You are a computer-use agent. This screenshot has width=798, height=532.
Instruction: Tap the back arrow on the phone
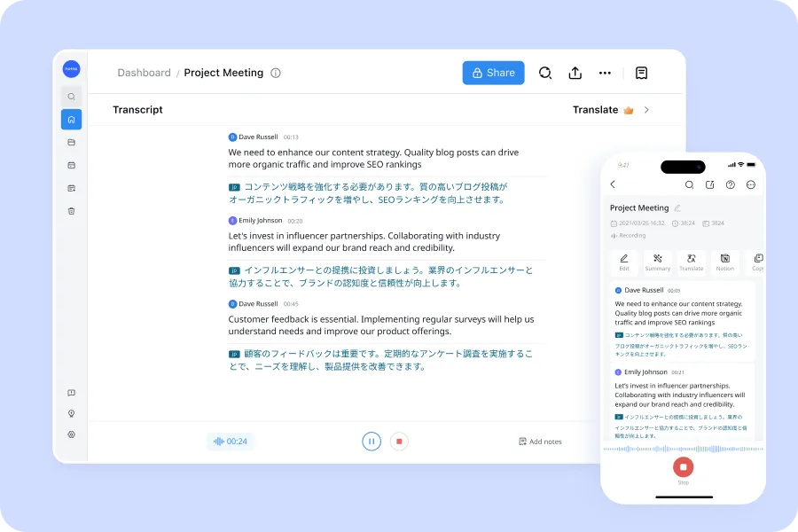tap(613, 184)
